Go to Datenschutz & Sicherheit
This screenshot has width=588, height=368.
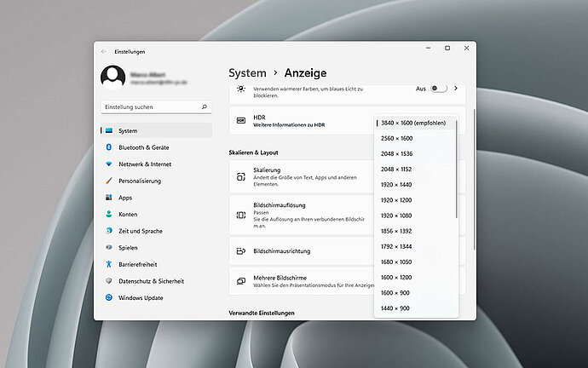(x=156, y=280)
